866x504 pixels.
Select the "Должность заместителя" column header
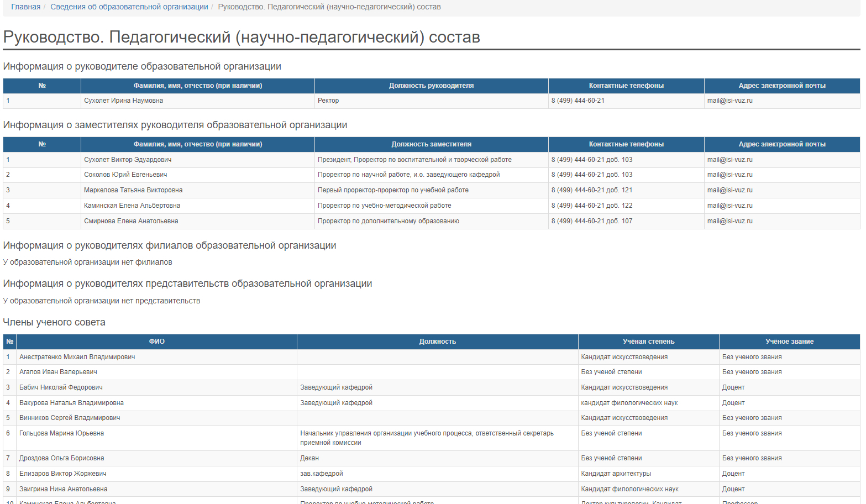tap(432, 144)
